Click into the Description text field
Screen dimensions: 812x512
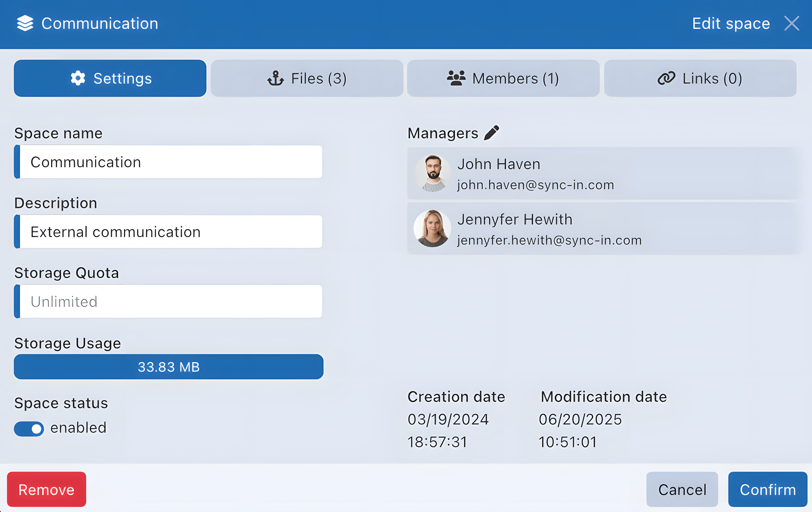click(170, 232)
